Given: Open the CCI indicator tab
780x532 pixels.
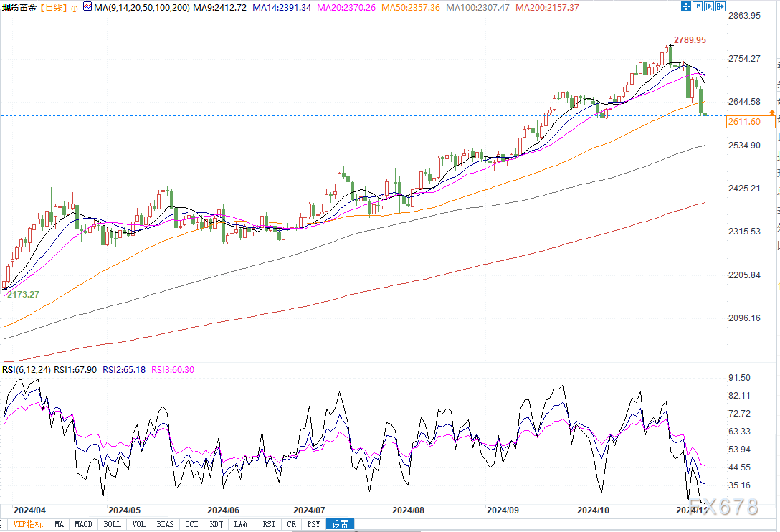Looking at the screenshot, I should (191, 524).
